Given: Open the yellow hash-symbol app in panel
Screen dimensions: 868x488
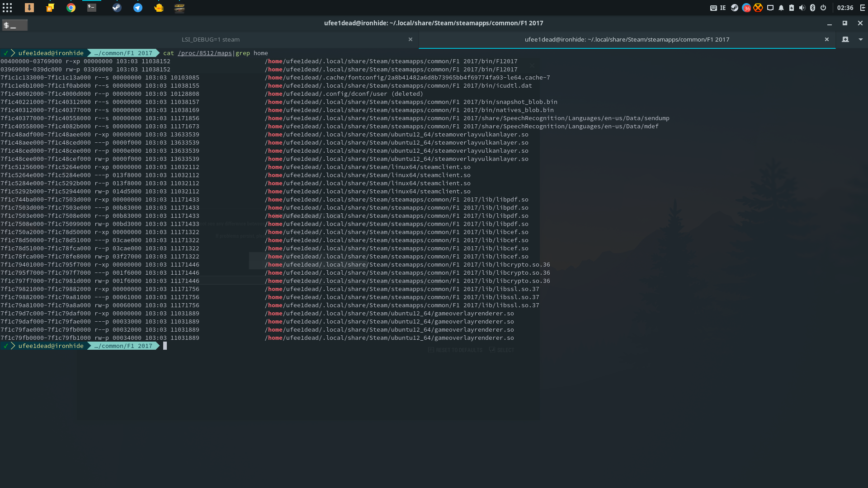Looking at the screenshot, I should tap(50, 8).
